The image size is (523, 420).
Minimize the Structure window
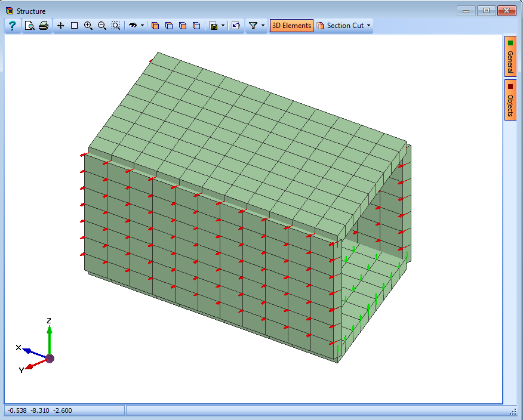(466, 11)
